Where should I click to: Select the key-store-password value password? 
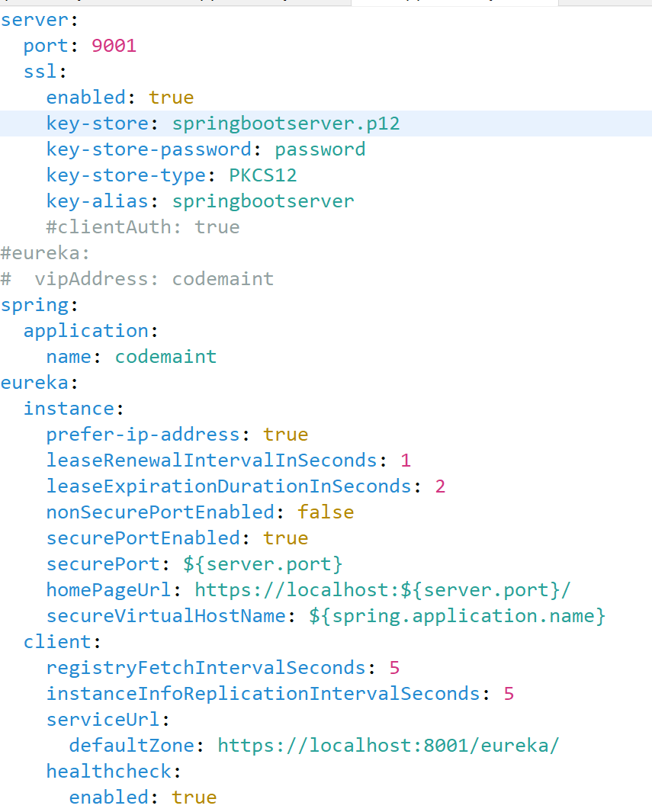pyautogui.click(x=320, y=149)
